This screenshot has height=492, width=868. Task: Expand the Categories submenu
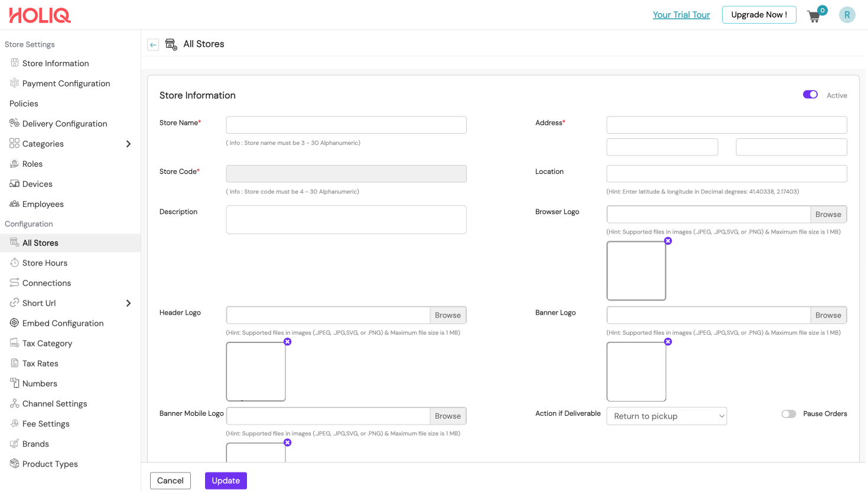tap(128, 144)
